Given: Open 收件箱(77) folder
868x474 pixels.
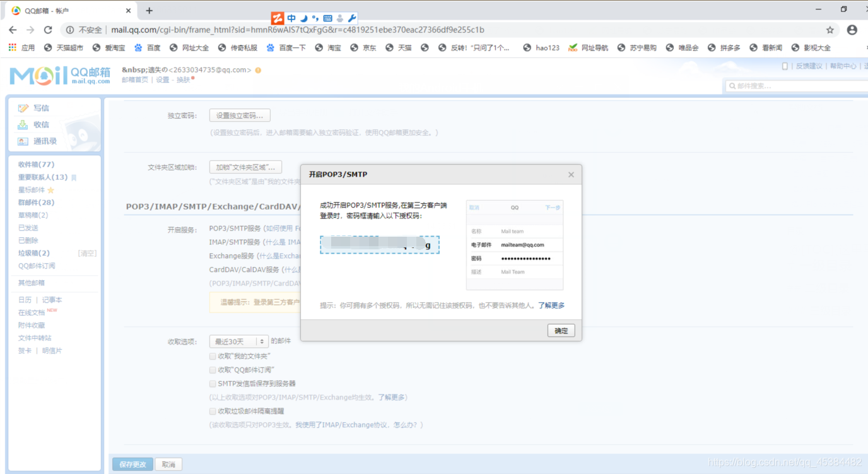Looking at the screenshot, I should pyautogui.click(x=36, y=165).
